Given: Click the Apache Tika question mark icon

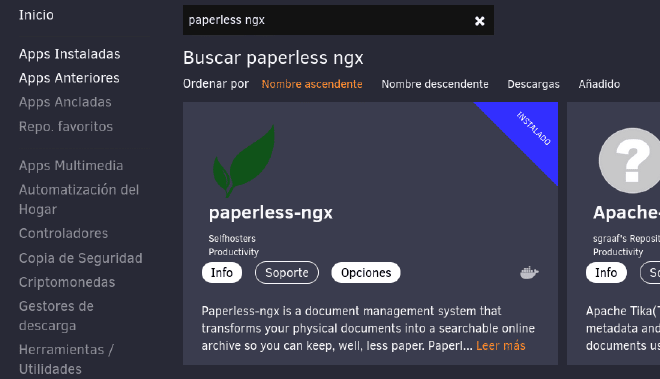Looking at the screenshot, I should [x=629, y=160].
